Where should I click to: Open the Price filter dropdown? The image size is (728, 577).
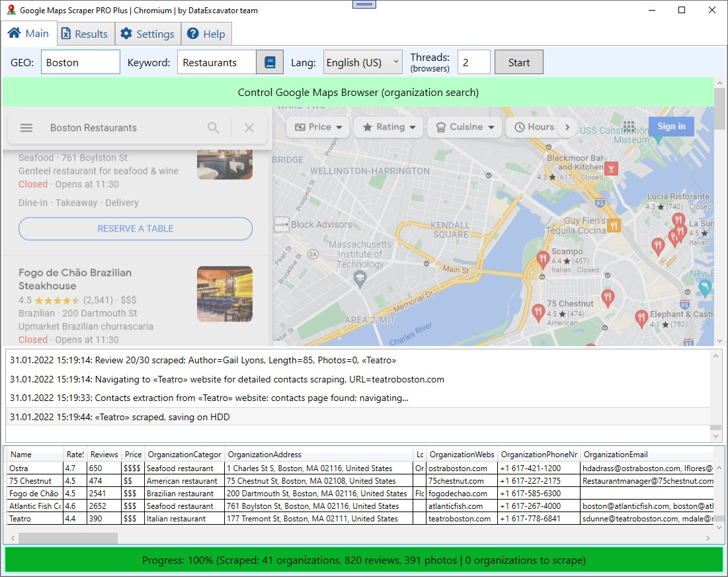(x=319, y=127)
